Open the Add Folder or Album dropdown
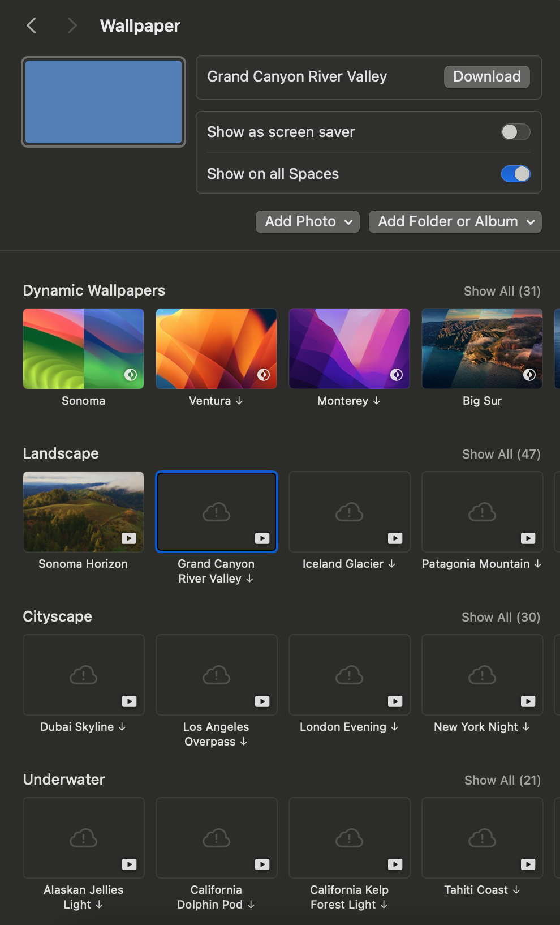 coord(455,222)
